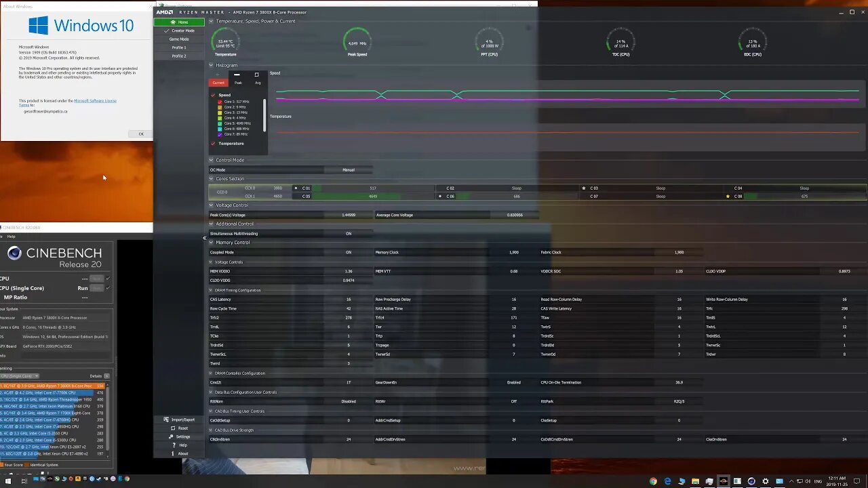The width and height of the screenshot is (868, 488).
Task: Collapse DRAM Timing Configuration subsection
Action: [212, 290]
